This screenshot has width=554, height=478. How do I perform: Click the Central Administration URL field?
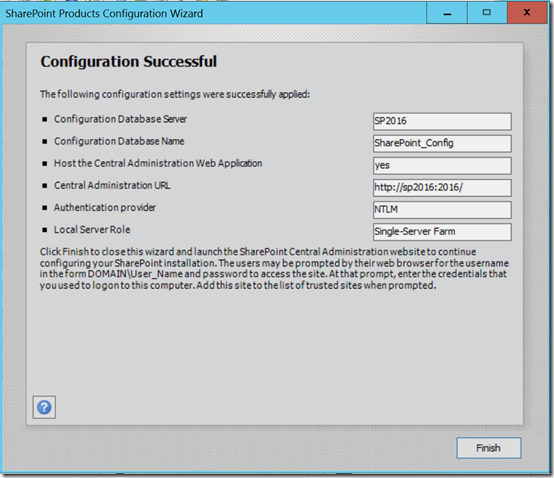[442, 188]
